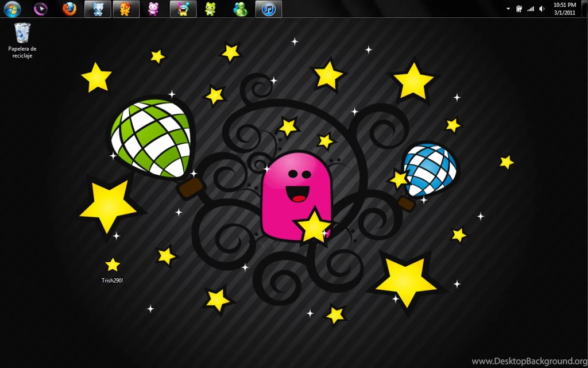The image size is (588, 368).
Task: Click the blue bear taskbar icon
Action: (98, 9)
